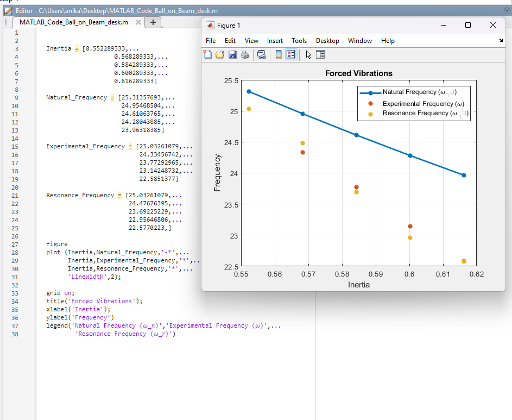Insert Colorbar via toolbar icon
Screen dimensions: 512x420
point(279,54)
